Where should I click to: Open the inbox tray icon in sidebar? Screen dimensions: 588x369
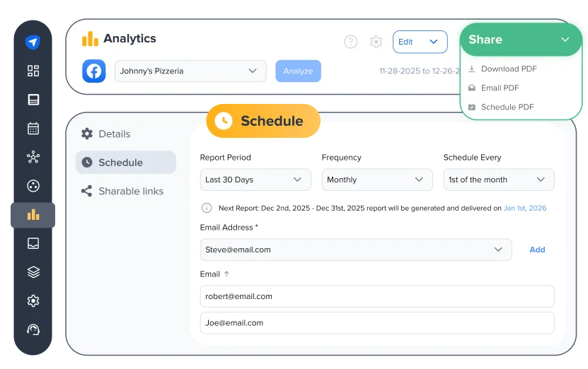click(33, 244)
